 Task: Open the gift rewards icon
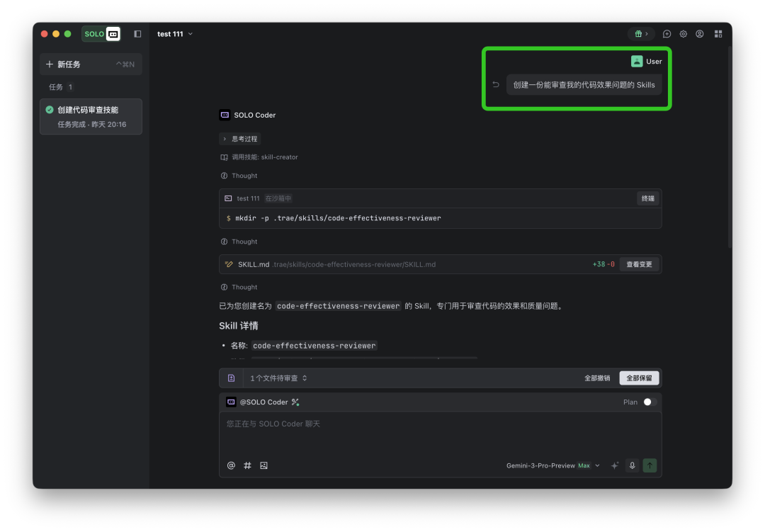tap(641, 34)
